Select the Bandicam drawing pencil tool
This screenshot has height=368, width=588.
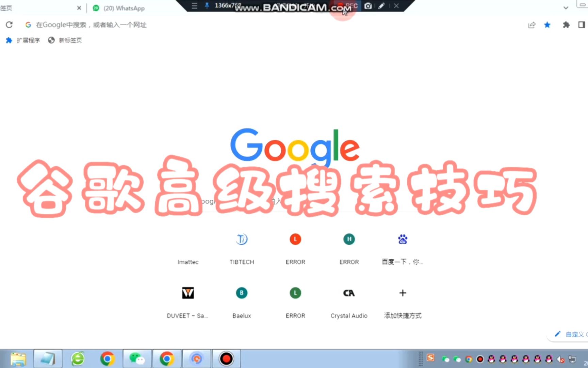pos(381,6)
